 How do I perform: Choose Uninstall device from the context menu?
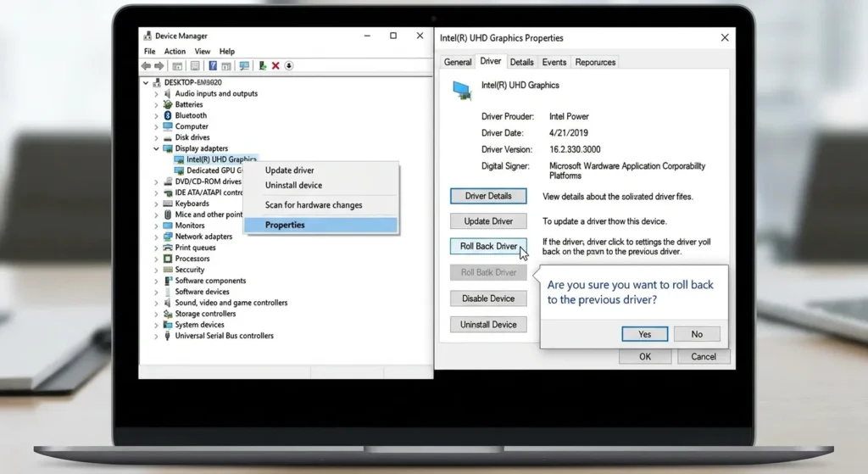point(320,185)
